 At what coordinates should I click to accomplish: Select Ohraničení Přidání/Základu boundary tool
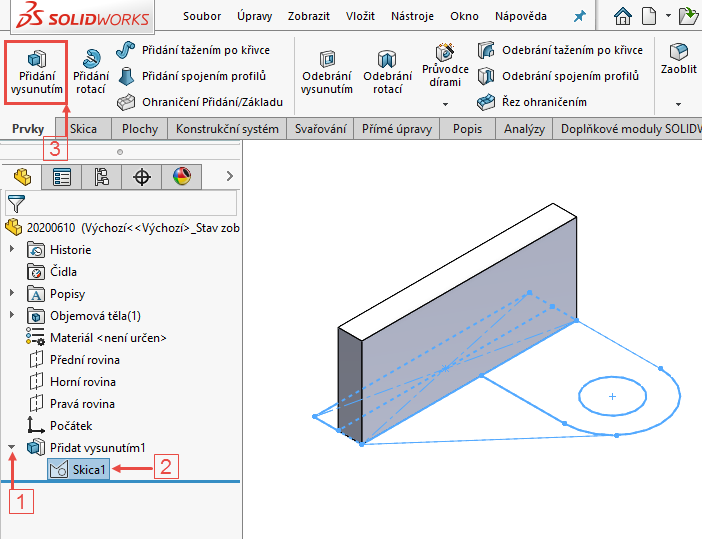[x=200, y=102]
